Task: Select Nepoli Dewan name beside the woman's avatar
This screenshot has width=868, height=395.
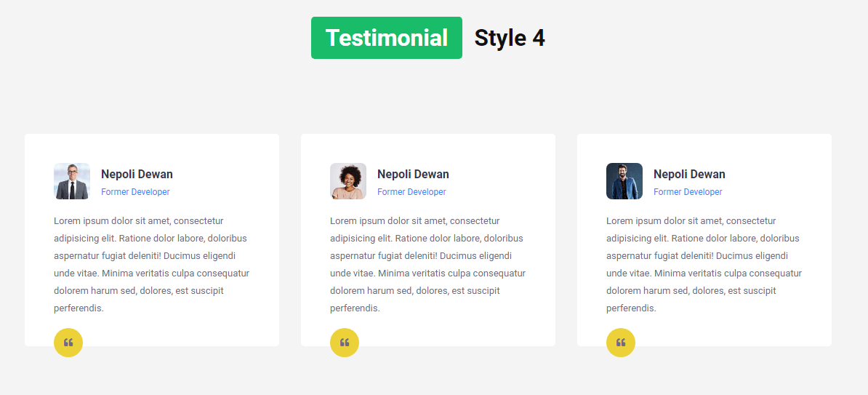Action: coord(413,174)
